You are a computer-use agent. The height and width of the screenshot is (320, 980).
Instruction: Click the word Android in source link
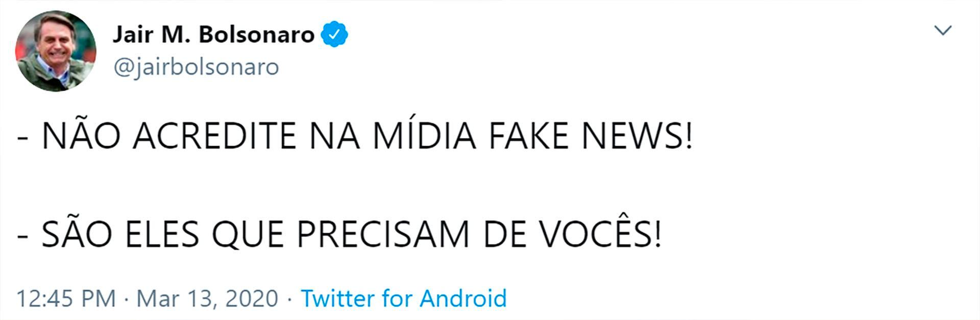pyautogui.click(x=463, y=299)
